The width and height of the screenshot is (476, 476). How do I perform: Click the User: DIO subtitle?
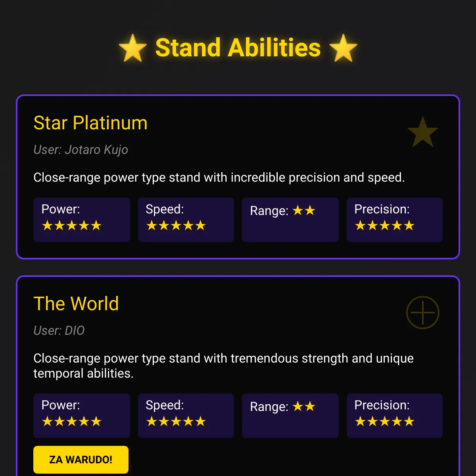[x=59, y=331]
